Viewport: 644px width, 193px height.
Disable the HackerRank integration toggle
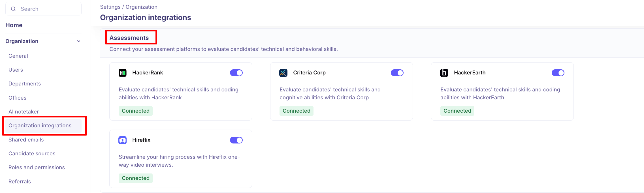point(236,73)
